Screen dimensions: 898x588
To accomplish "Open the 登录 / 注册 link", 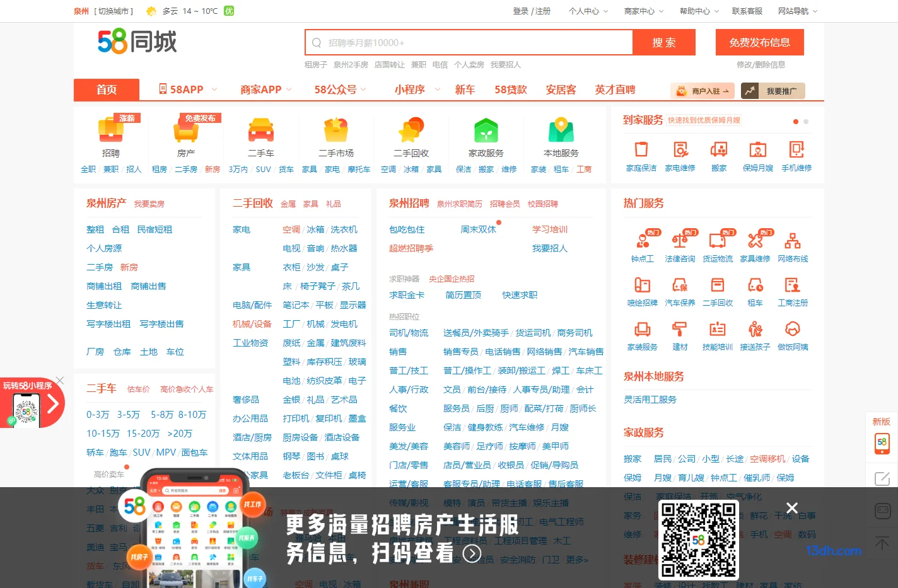I will 532,11.
